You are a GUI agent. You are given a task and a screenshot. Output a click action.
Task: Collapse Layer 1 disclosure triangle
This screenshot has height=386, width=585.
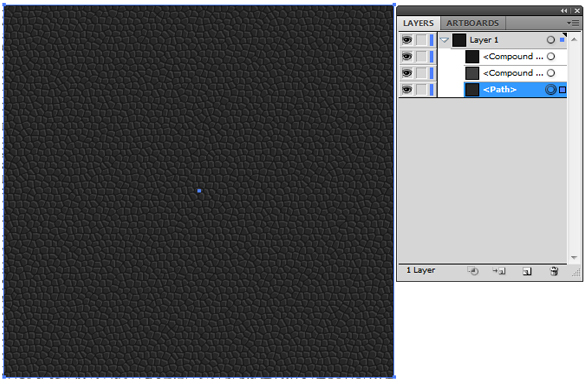point(444,40)
